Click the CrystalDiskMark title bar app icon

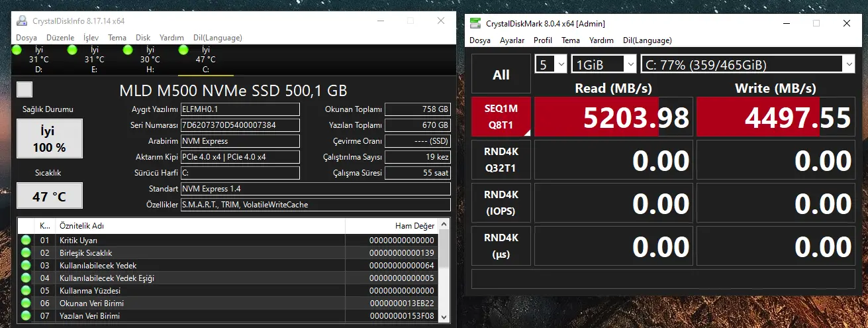point(475,23)
